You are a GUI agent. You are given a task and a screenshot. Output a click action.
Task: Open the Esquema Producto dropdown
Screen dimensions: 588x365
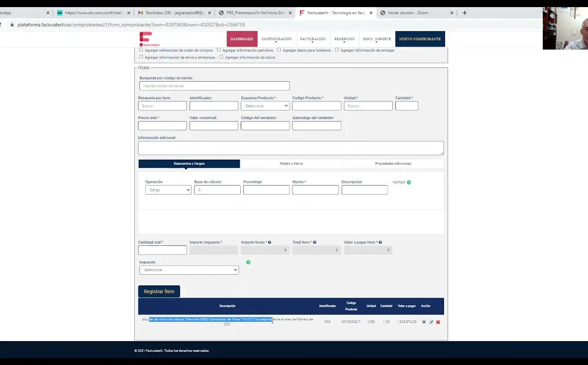click(265, 106)
